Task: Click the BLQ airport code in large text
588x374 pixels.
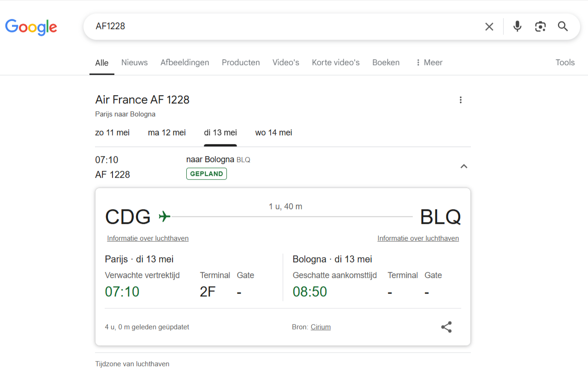Action: [x=440, y=217]
